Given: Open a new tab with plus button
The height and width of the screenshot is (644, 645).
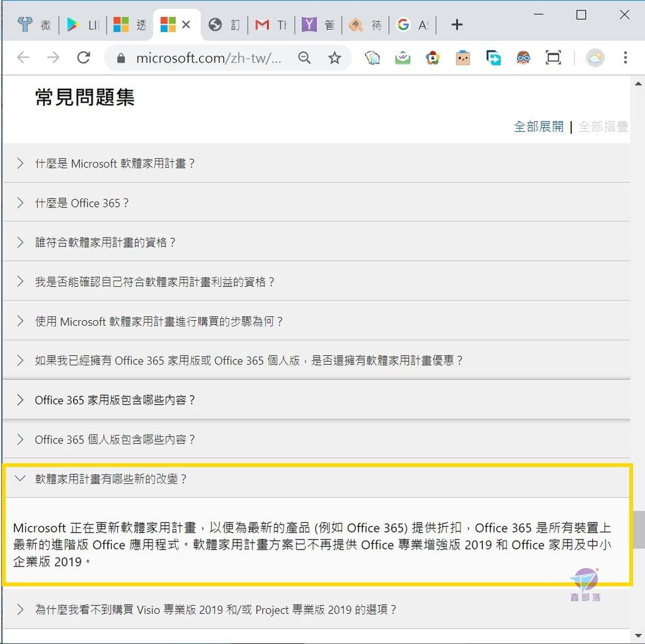Looking at the screenshot, I should tap(457, 25).
